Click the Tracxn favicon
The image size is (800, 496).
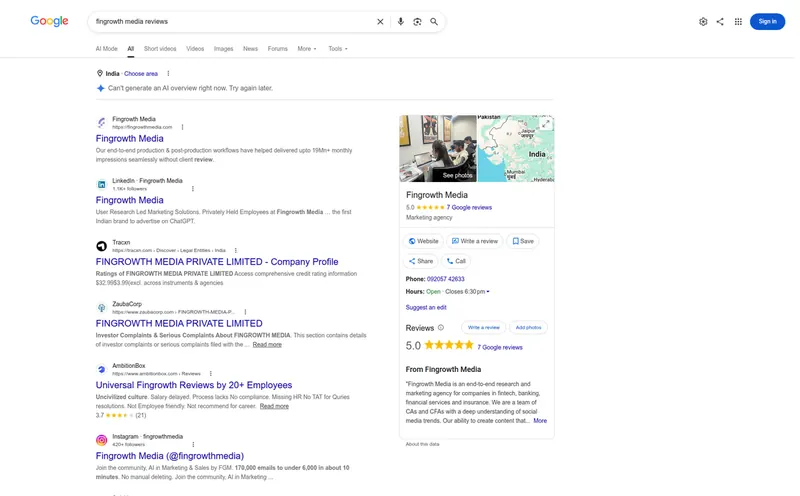(x=102, y=246)
